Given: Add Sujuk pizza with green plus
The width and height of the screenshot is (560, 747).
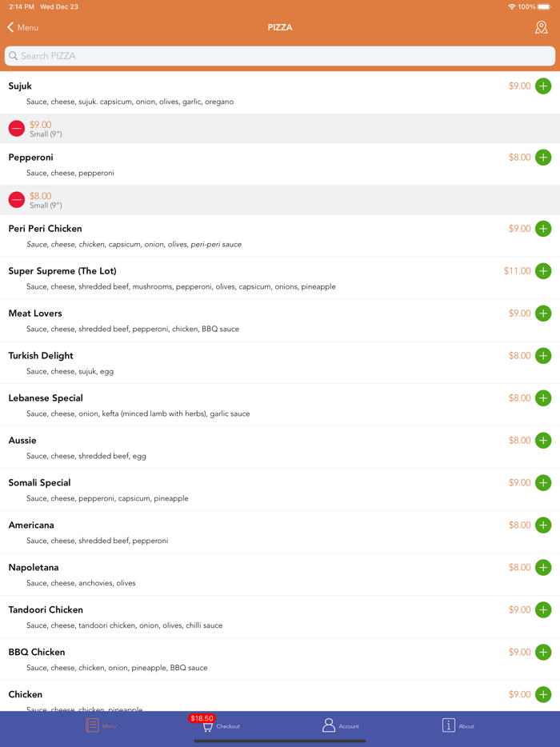Looking at the screenshot, I should pos(543,86).
